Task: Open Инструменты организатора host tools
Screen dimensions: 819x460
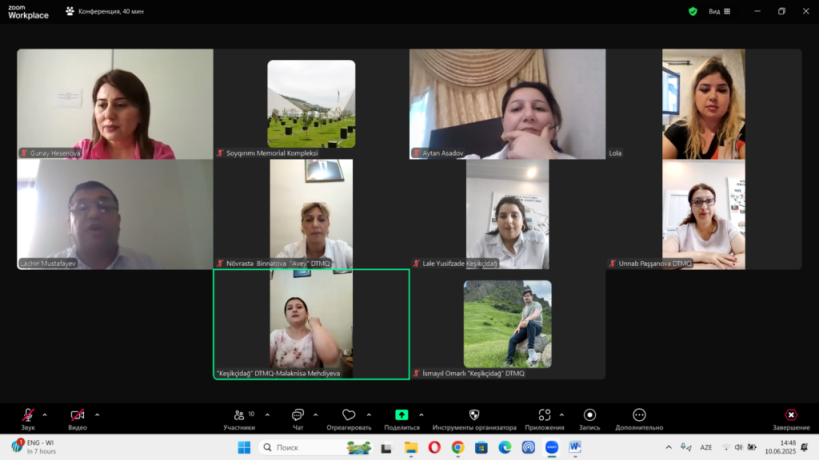Action: coord(474,415)
